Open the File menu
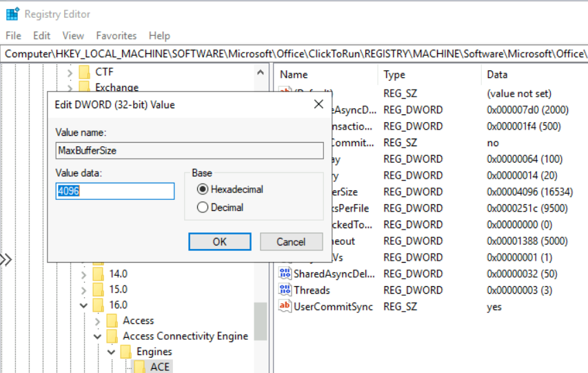 click(x=14, y=36)
